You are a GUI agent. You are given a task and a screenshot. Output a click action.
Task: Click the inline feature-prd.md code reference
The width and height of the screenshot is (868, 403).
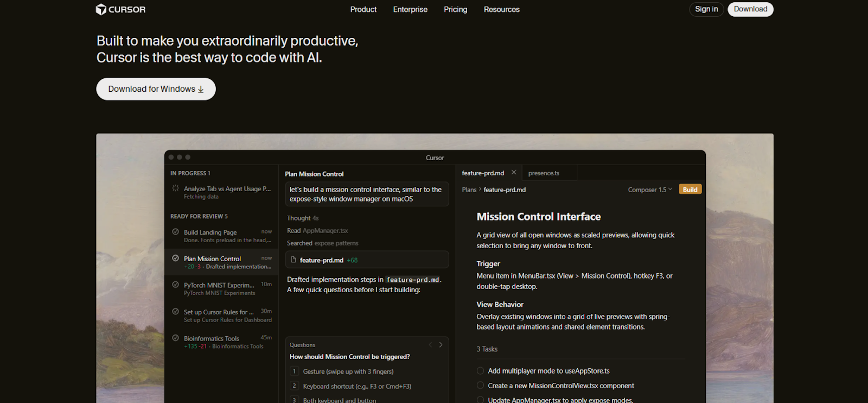413,280
